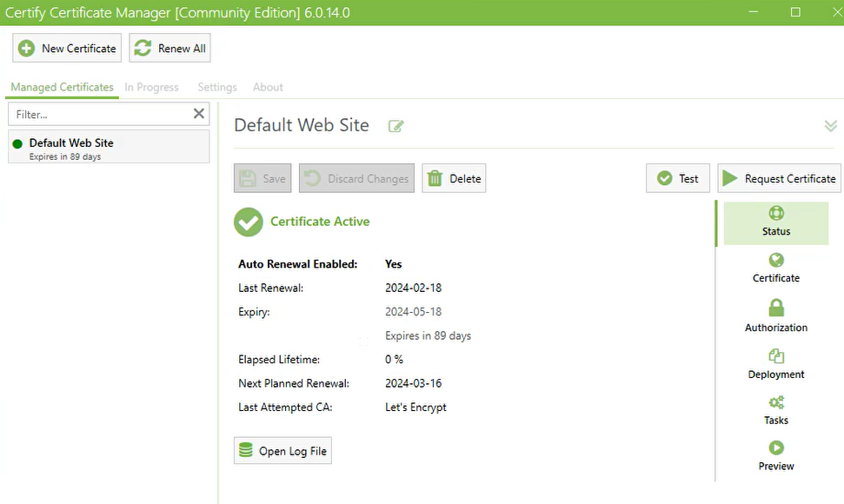Run the Test for Default Web Site
This screenshot has width=844, height=504.
677,177
